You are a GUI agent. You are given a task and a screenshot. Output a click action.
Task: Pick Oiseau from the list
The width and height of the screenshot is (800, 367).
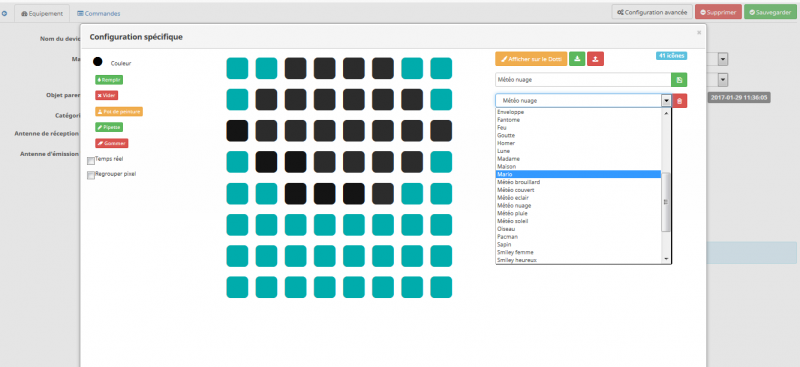(578, 229)
